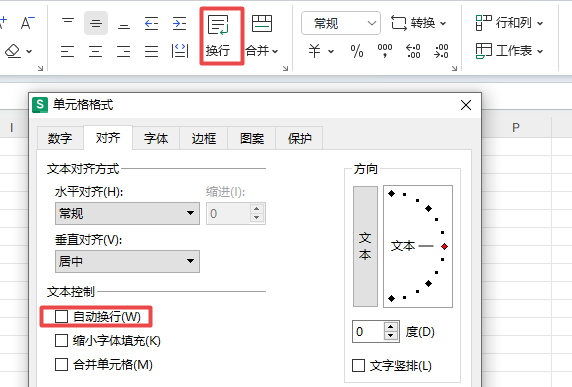Enable 合并单元格 checkbox

[61, 364]
